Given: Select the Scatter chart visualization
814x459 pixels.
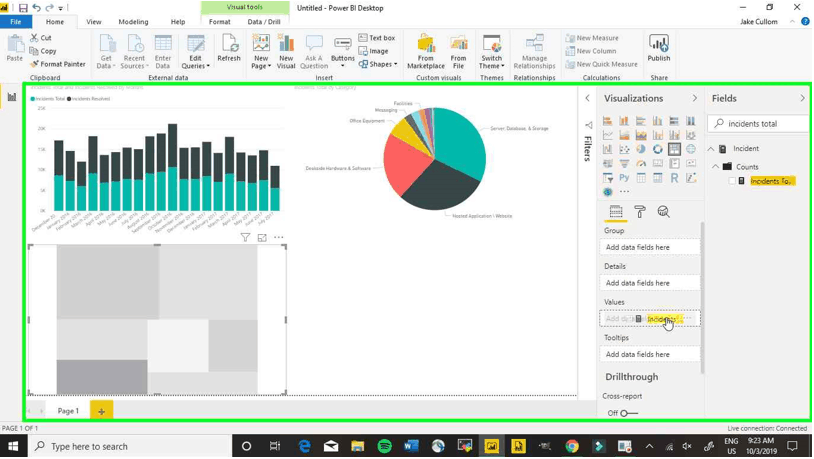Looking at the screenshot, I should [x=624, y=149].
